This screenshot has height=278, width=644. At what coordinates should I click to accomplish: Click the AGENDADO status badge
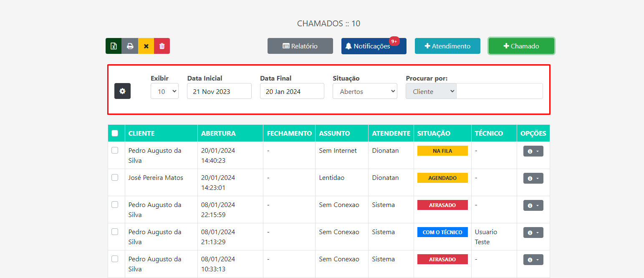click(442, 177)
